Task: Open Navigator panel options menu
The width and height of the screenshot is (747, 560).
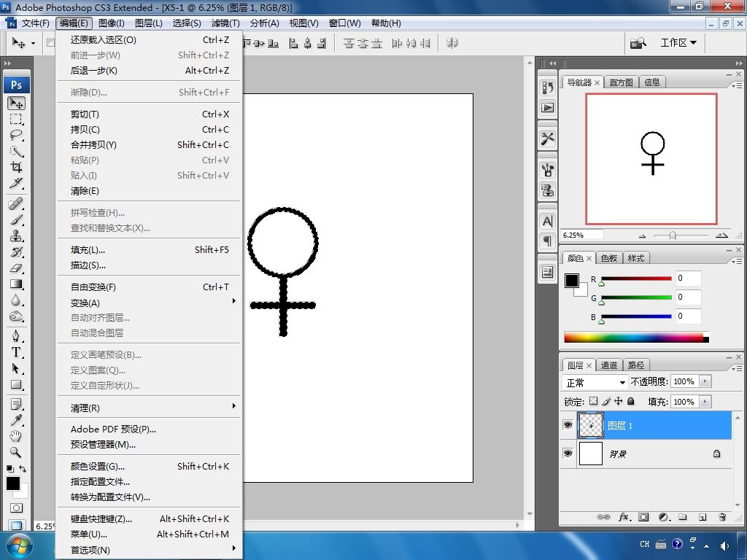Action: click(x=737, y=86)
